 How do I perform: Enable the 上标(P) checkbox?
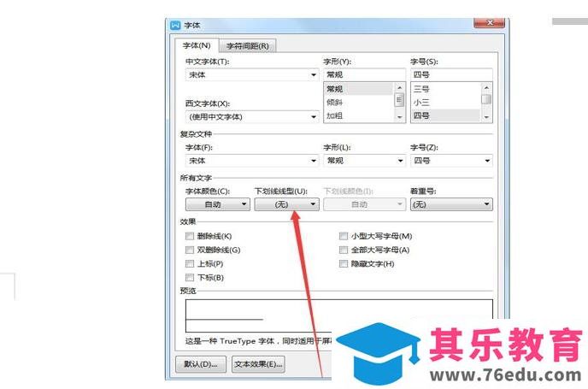(190, 263)
